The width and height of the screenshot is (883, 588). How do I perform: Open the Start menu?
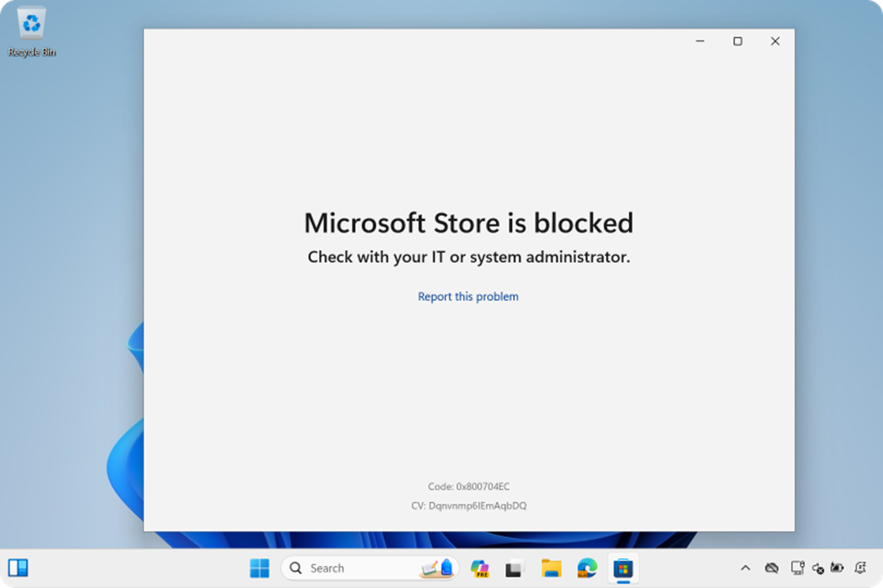click(x=260, y=568)
